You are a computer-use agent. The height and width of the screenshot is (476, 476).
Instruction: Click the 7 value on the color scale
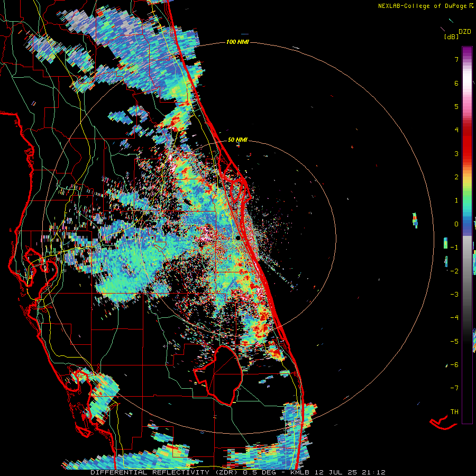pyautogui.click(x=456, y=59)
